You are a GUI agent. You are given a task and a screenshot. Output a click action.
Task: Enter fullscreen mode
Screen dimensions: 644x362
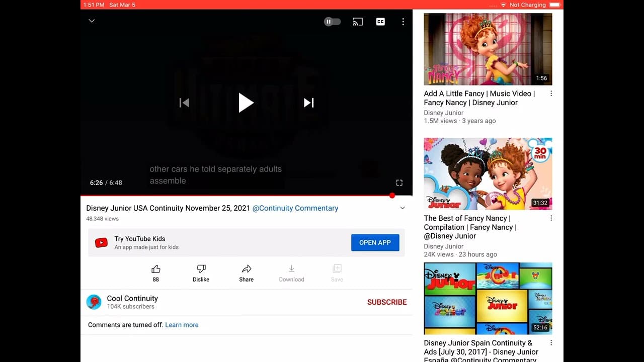pyautogui.click(x=399, y=183)
